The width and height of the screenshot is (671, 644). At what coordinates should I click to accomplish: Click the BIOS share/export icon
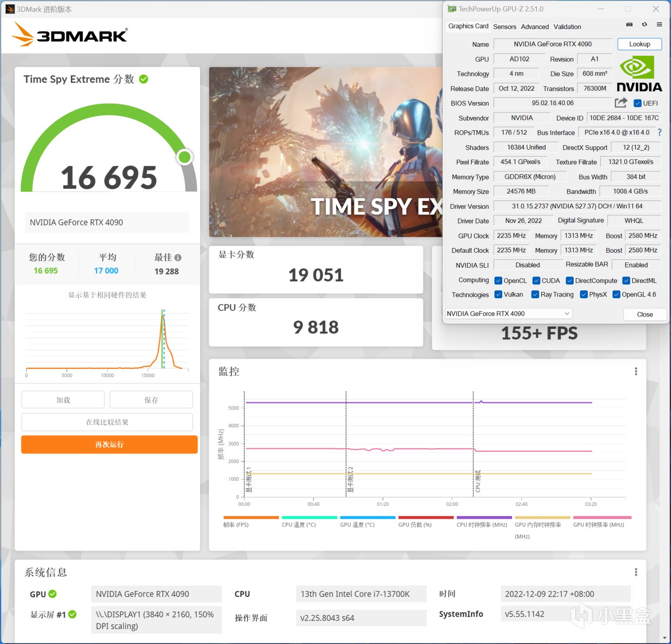621,103
